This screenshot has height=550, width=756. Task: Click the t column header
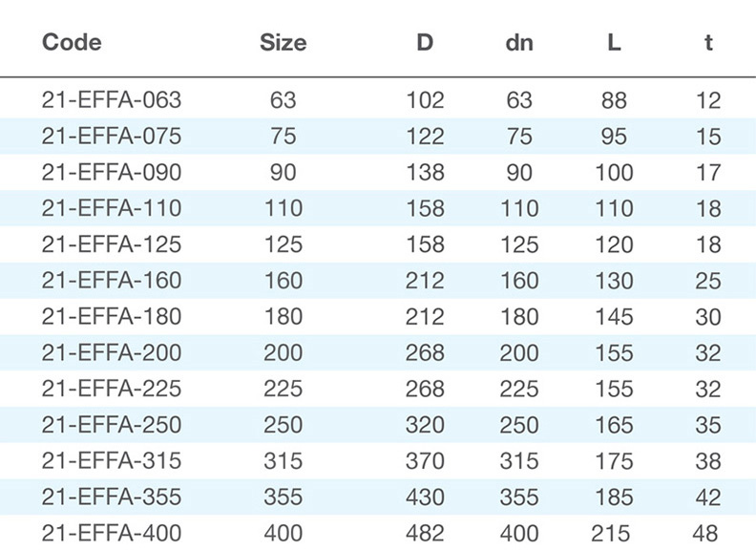click(708, 43)
